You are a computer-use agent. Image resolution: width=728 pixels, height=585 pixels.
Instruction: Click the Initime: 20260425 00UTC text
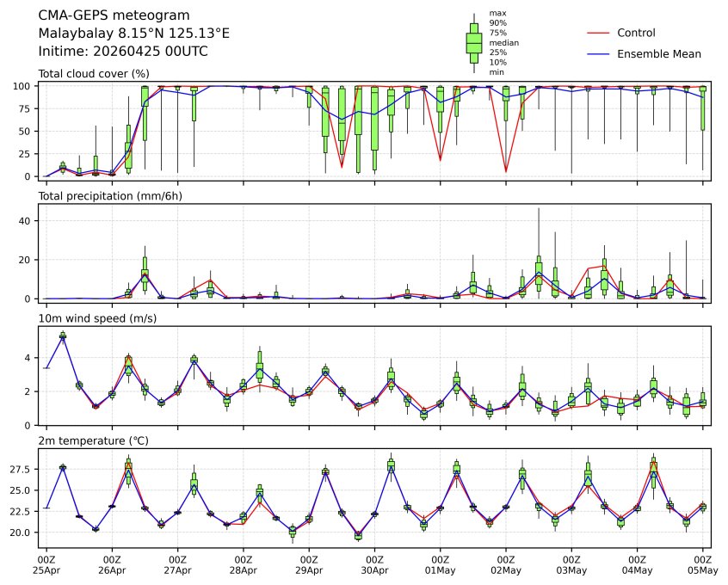pyautogui.click(x=123, y=51)
